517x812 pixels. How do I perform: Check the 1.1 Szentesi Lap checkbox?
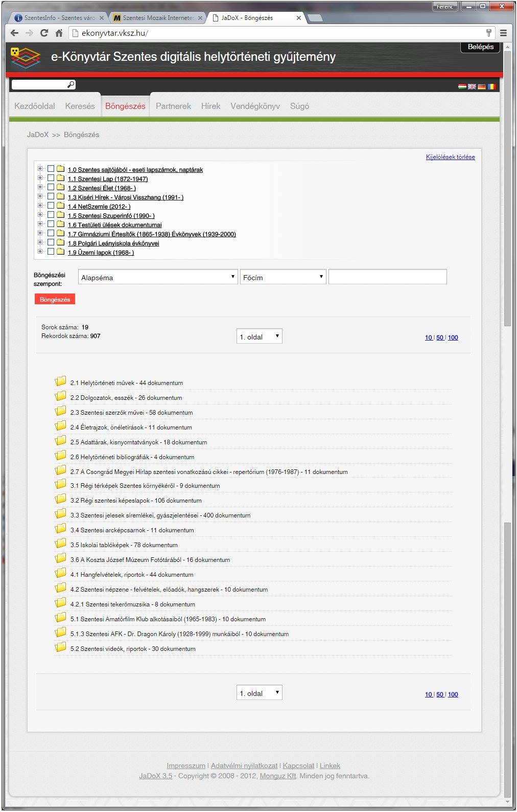(x=51, y=178)
